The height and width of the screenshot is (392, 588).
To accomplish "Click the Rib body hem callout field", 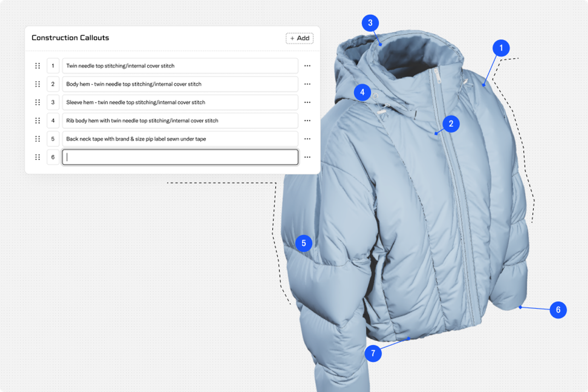I will [180, 121].
